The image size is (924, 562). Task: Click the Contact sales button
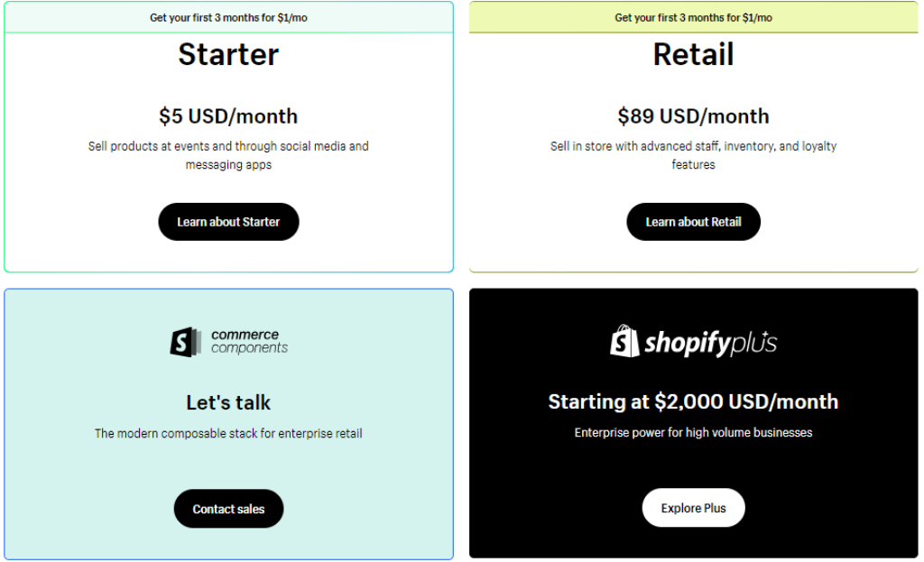coord(228,509)
